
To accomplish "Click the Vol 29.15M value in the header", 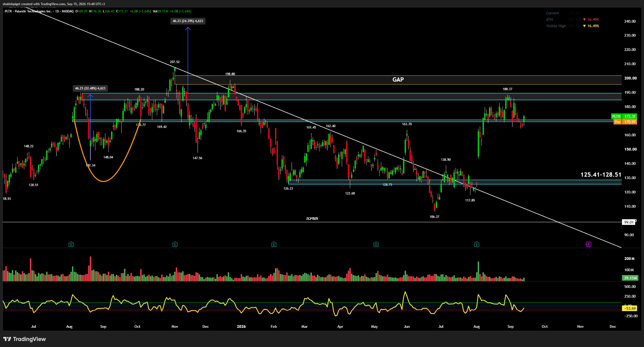I will tap(160, 11).
